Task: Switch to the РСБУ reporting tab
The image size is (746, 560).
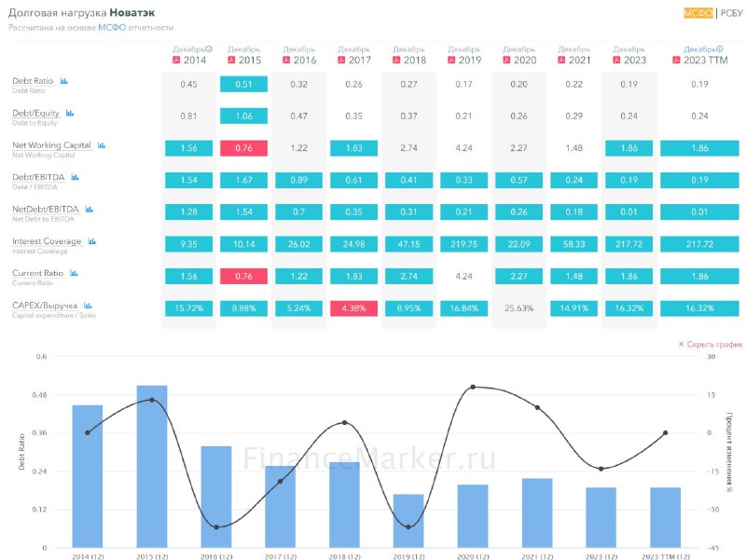Action: click(x=731, y=13)
